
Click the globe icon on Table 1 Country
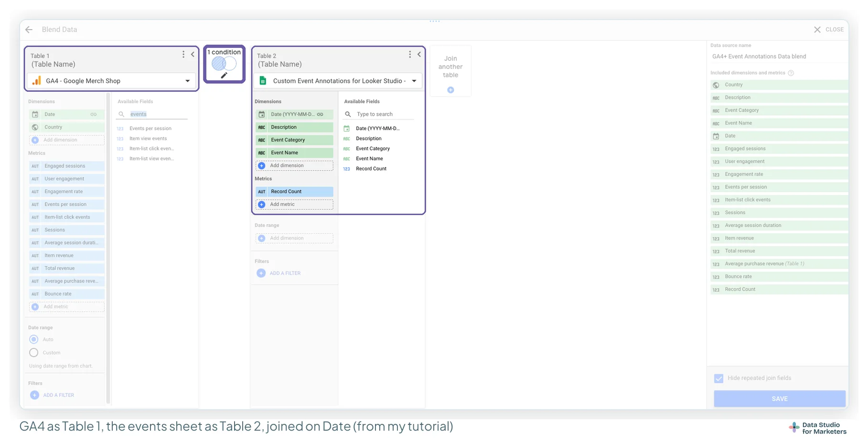pos(35,127)
